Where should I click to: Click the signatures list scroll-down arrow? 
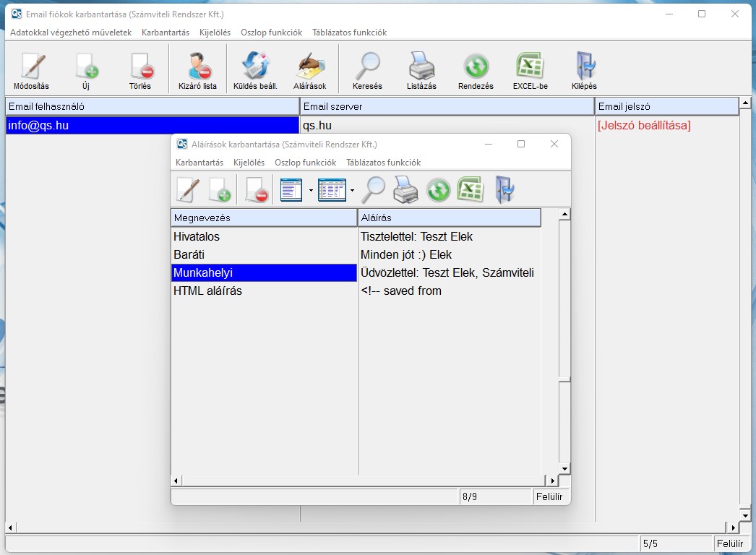click(564, 469)
